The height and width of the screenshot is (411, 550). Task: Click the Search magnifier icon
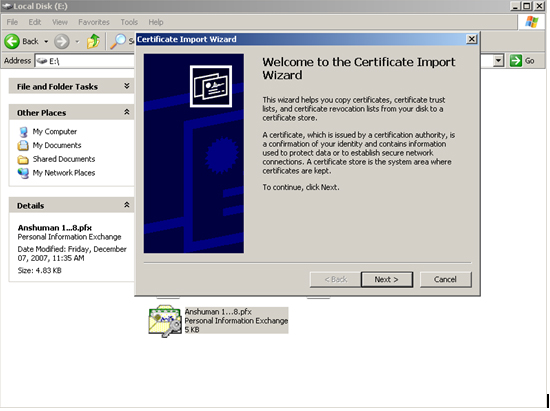(118, 41)
